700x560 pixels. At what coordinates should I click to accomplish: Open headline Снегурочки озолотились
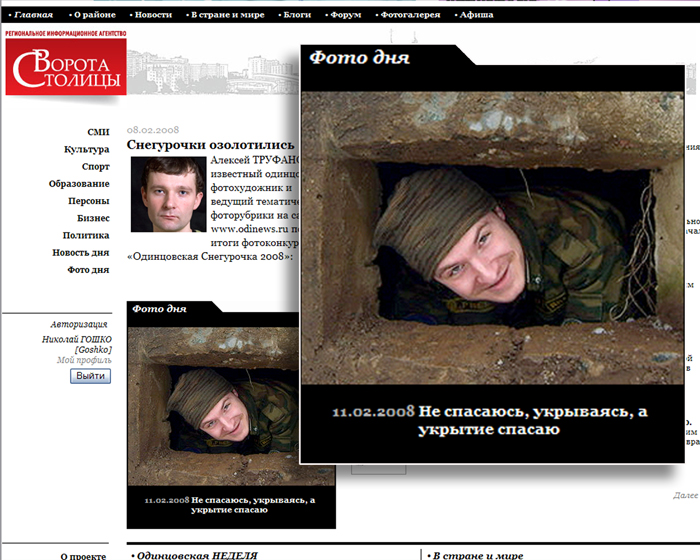coord(210,145)
